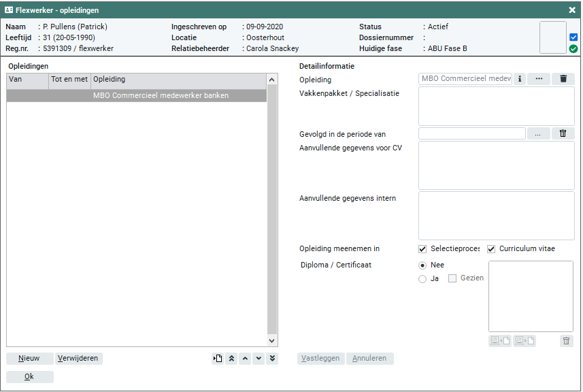Uncheck the Curriculum vitae checkbox
The width and height of the screenshot is (583, 392).
491,249
